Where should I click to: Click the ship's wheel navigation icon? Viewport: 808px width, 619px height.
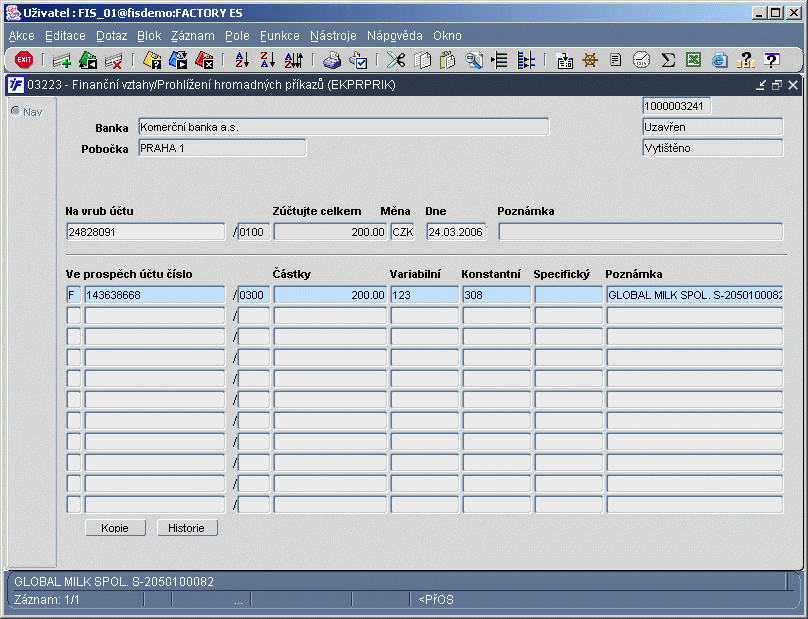[590, 61]
